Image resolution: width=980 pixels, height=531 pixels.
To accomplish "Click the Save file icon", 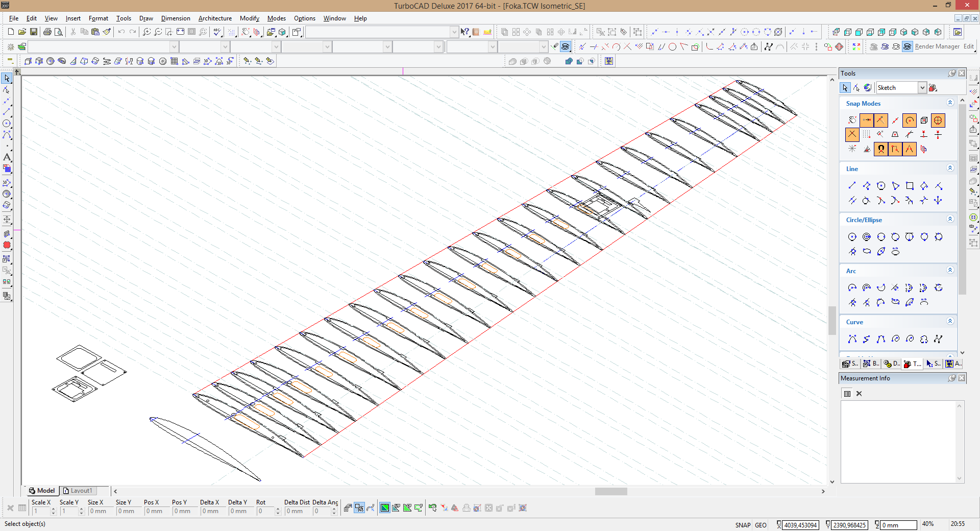I will [34, 32].
